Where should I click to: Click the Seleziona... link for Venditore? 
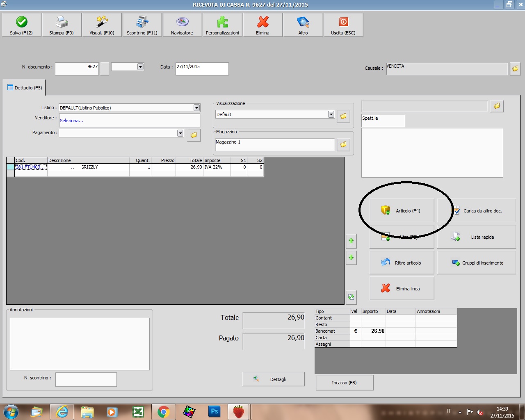[71, 121]
